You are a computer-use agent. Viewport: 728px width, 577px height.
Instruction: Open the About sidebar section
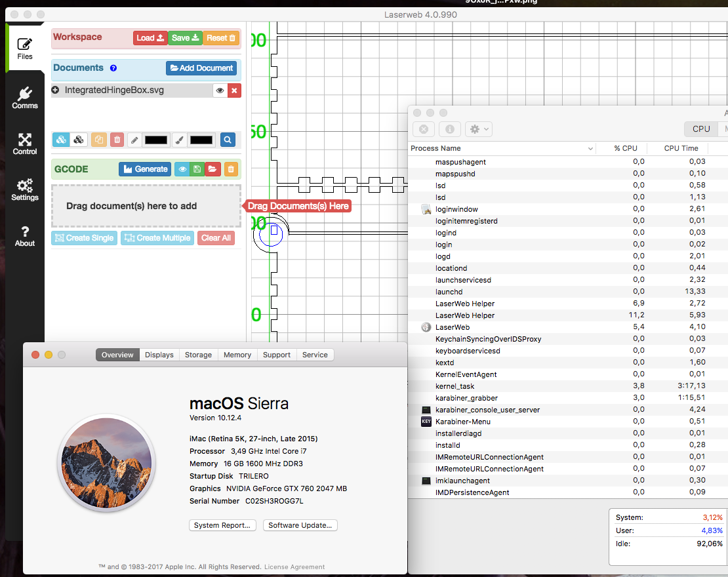coord(25,235)
